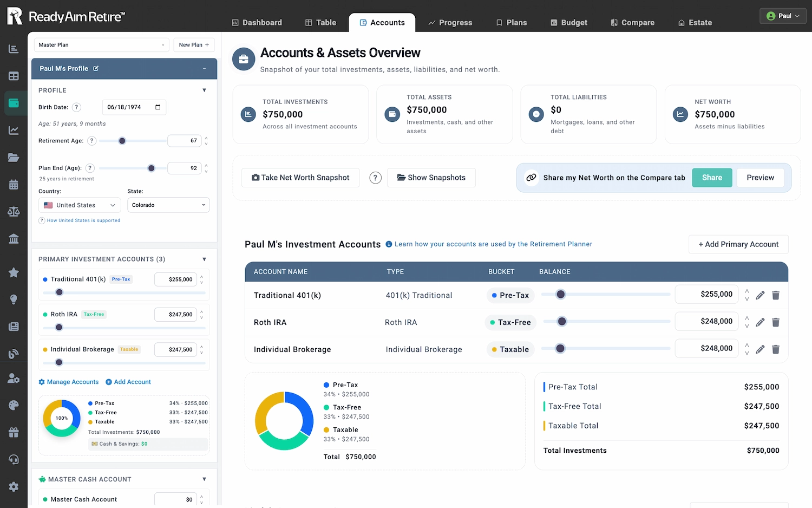Delete the Roth IRA account via trash icon
The height and width of the screenshot is (508, 812).
click(775, 322)
